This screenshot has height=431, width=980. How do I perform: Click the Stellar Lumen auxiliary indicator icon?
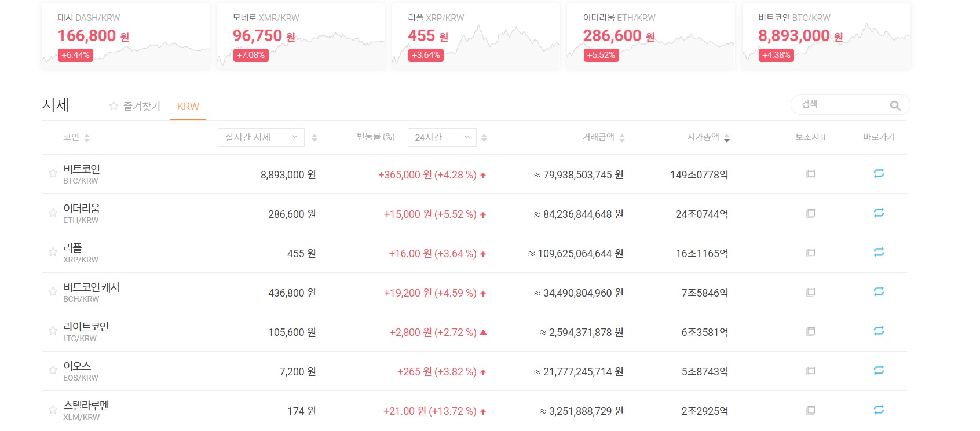811,410
